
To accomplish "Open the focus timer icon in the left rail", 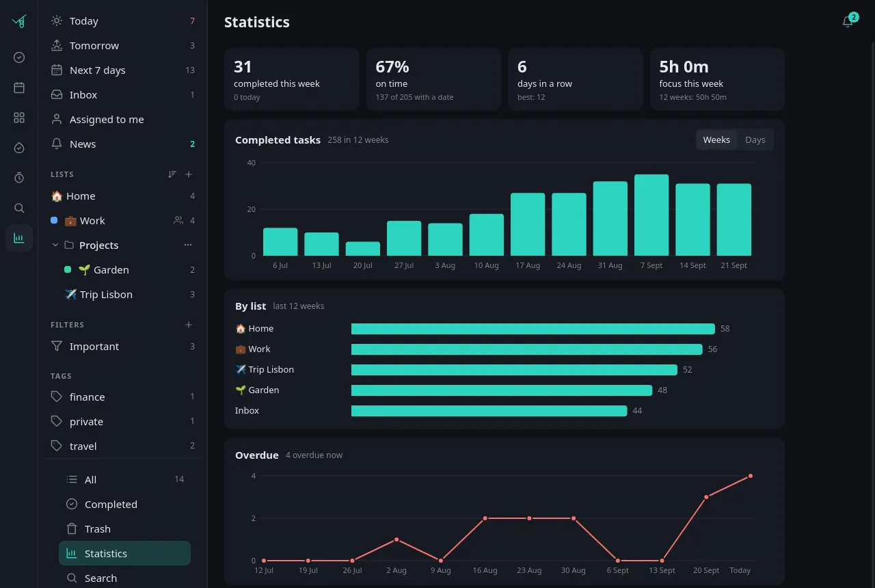I will click(x=19, y=178).
